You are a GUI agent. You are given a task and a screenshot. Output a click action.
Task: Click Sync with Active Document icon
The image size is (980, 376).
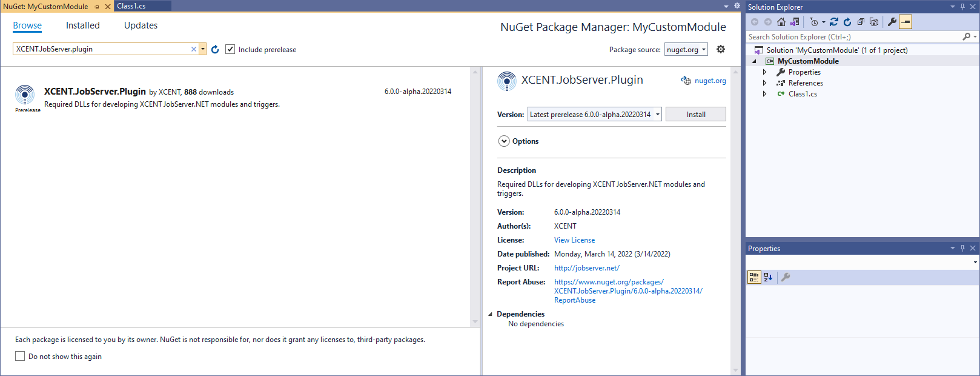(834, 22)
